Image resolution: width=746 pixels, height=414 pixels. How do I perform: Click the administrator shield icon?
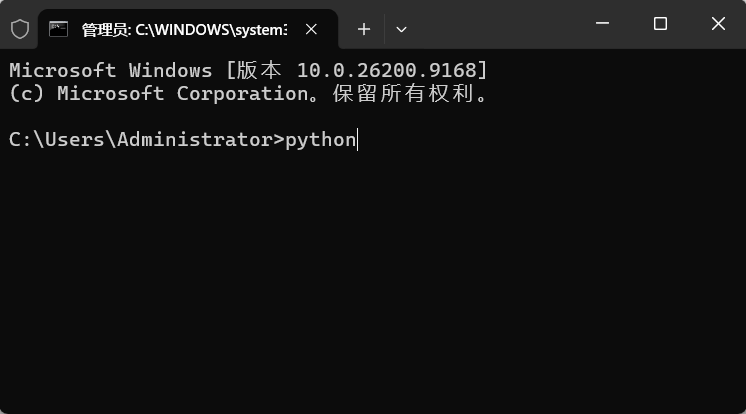pos(20,30)
